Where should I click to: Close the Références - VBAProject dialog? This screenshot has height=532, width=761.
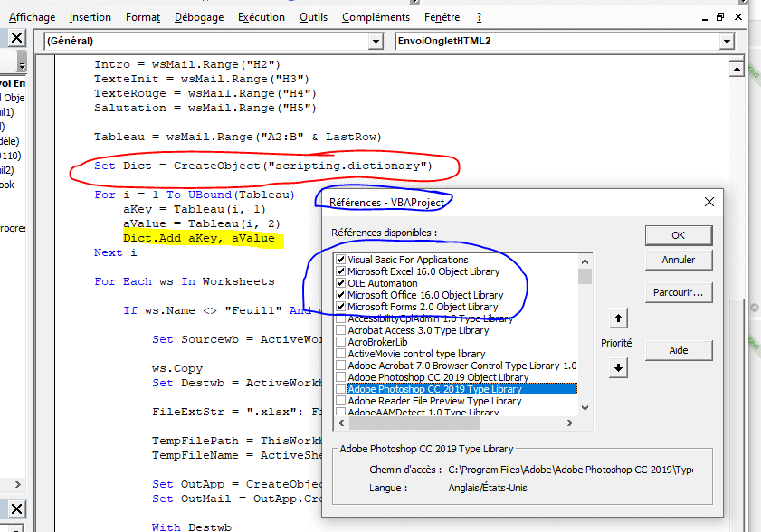pos(708,202)
